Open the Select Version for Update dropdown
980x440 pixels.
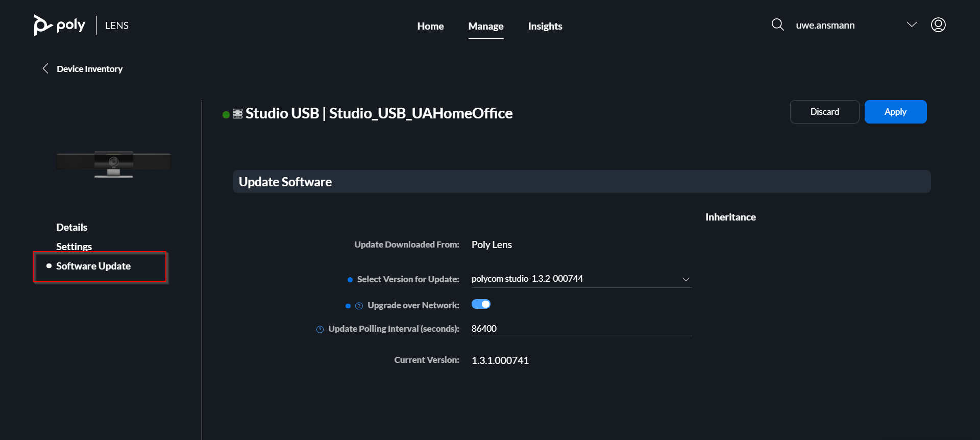[581, 279]
